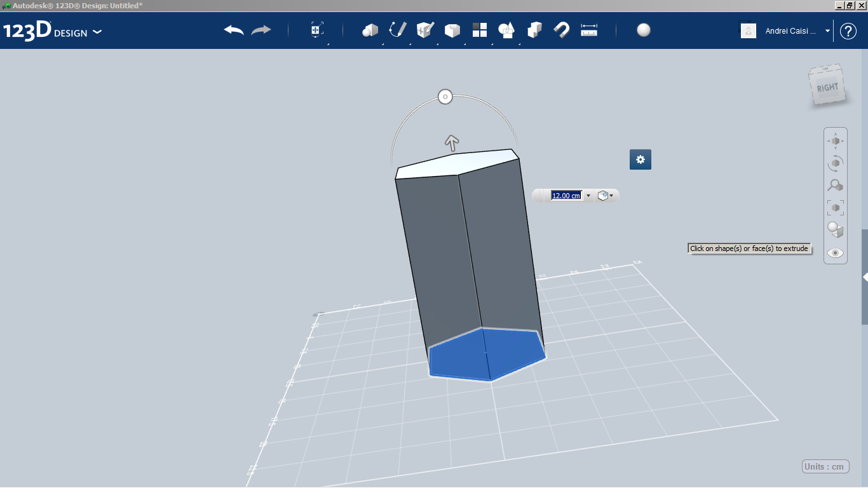The height and width of the screenshot is (488, 868).
Task: Toggle the materials and outlines display mode
Action: 836,230
